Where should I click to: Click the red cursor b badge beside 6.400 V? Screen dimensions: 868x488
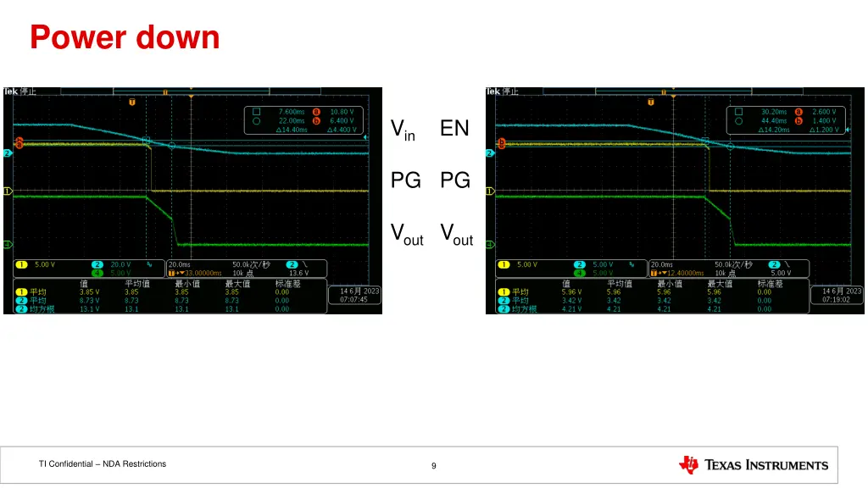point(316,120)
